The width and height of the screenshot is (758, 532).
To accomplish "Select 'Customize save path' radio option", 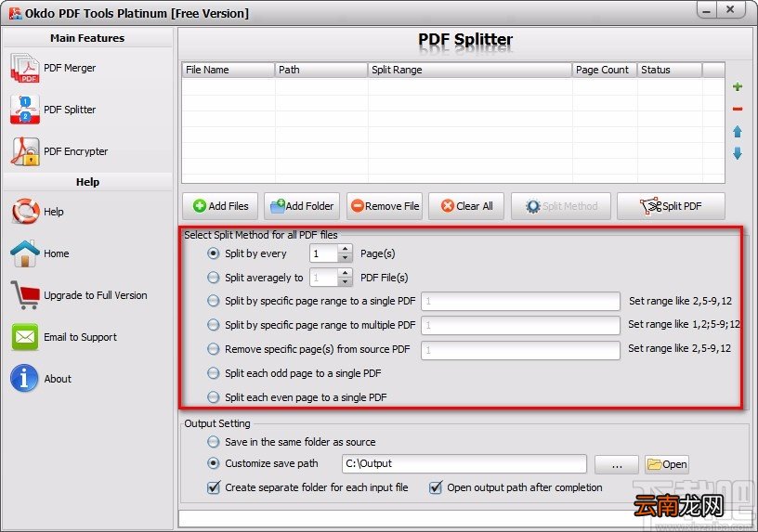I will tap(214, 463).
